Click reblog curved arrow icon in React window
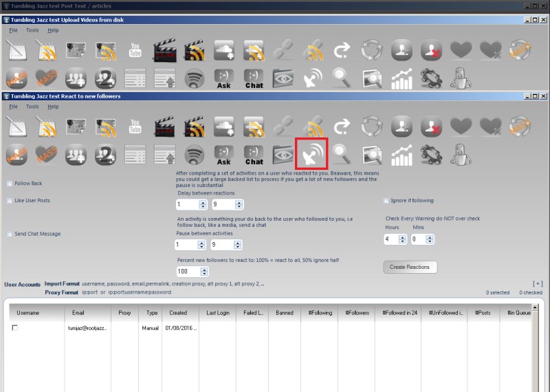550x392 pixels. pyautogui.click(x=342, y=127)
